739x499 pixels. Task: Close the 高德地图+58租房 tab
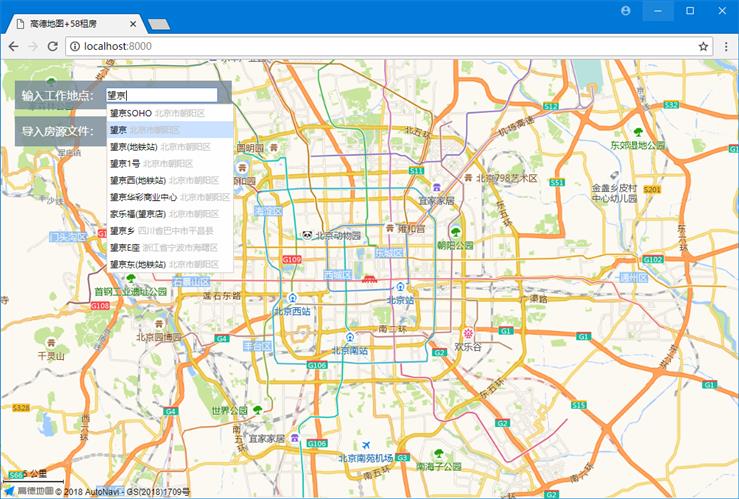coord(133,24)
